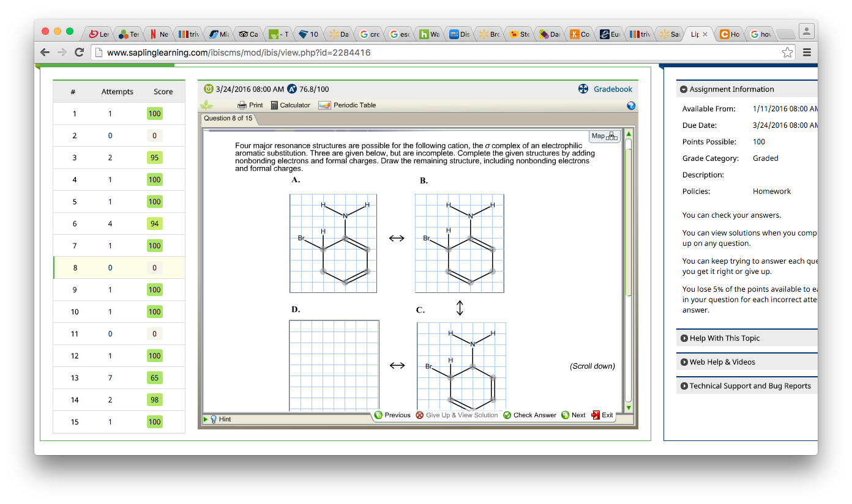Open the Periodic Table
The height and width of the screenshot is (504, 852).
point(348,105)
